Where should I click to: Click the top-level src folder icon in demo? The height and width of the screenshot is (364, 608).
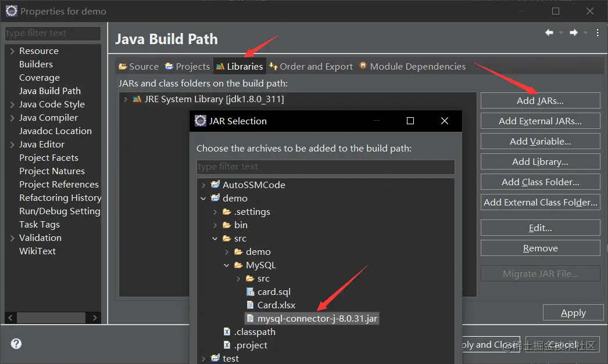(227, 239)
